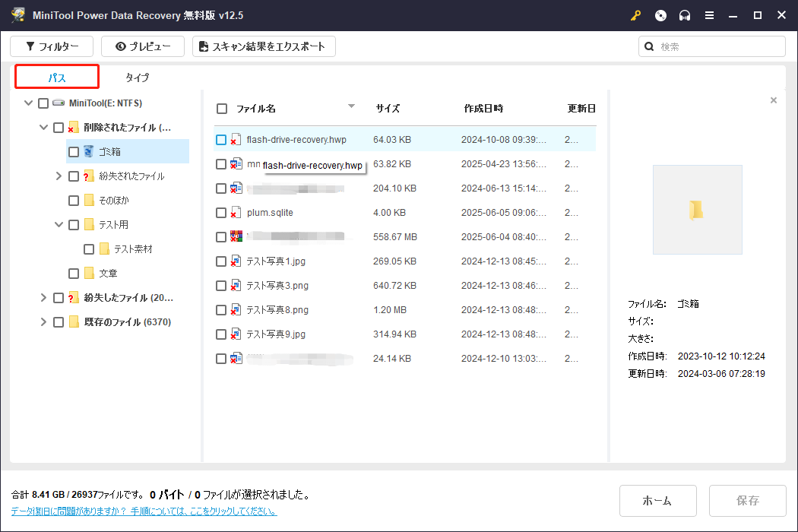The image size is (798, 532).
Task: Open the hamburger menu icon
Action: click(x=709, y=15)
